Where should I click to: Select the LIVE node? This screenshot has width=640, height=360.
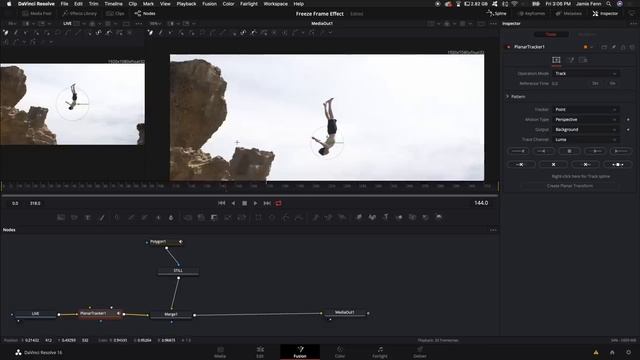tap(36, 314)
